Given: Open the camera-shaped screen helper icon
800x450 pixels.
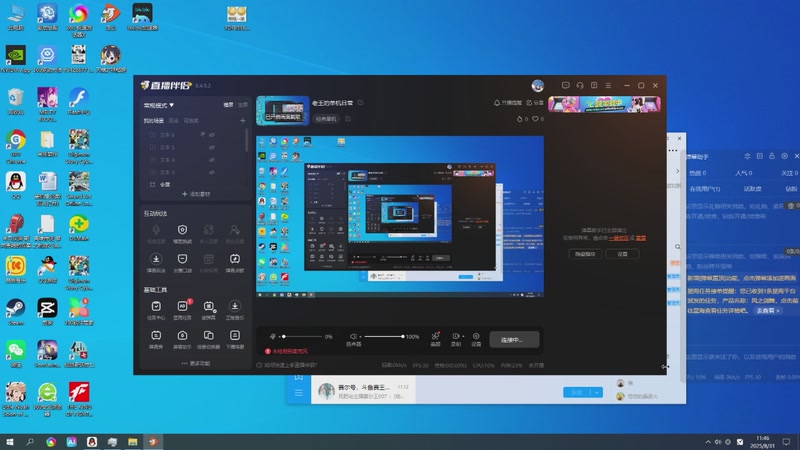Looking at the screenshot, I should (x=182, y=335).
